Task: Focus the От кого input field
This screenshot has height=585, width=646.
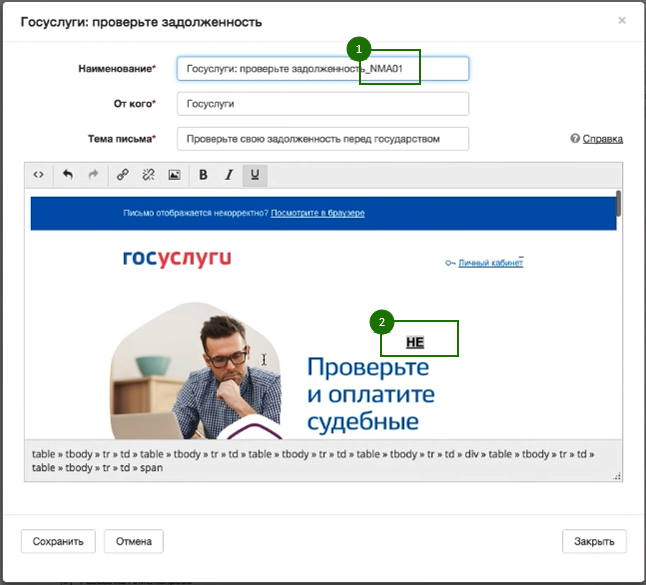Action: click(x=323, y=104)
